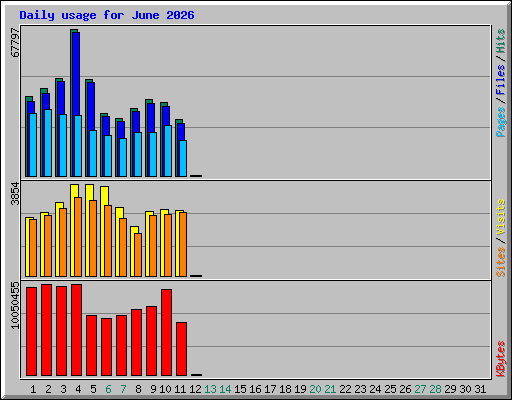Click the "67797" axis value
Screen dimensions: 512x400
pos(15,42)
